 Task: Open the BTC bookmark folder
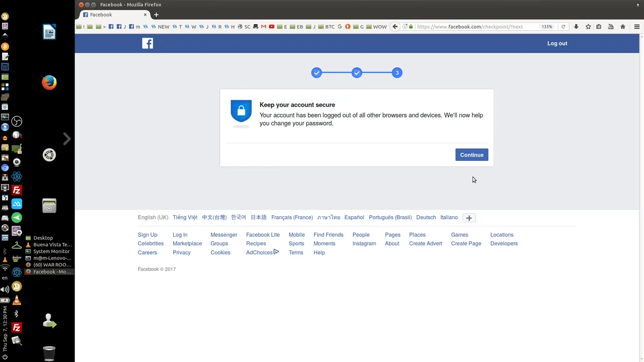pyautogui.click(x=326, y=27)
